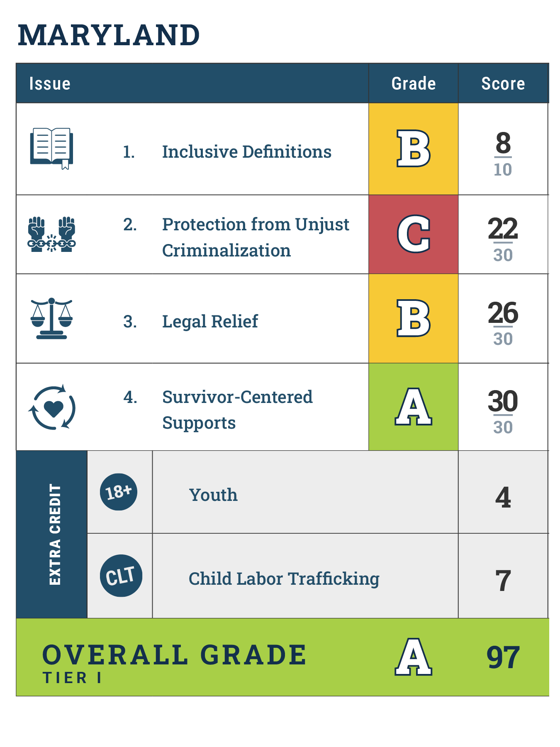Click the Legal Relief label
This screenshot has width=560, height=747.
(210, 321)
